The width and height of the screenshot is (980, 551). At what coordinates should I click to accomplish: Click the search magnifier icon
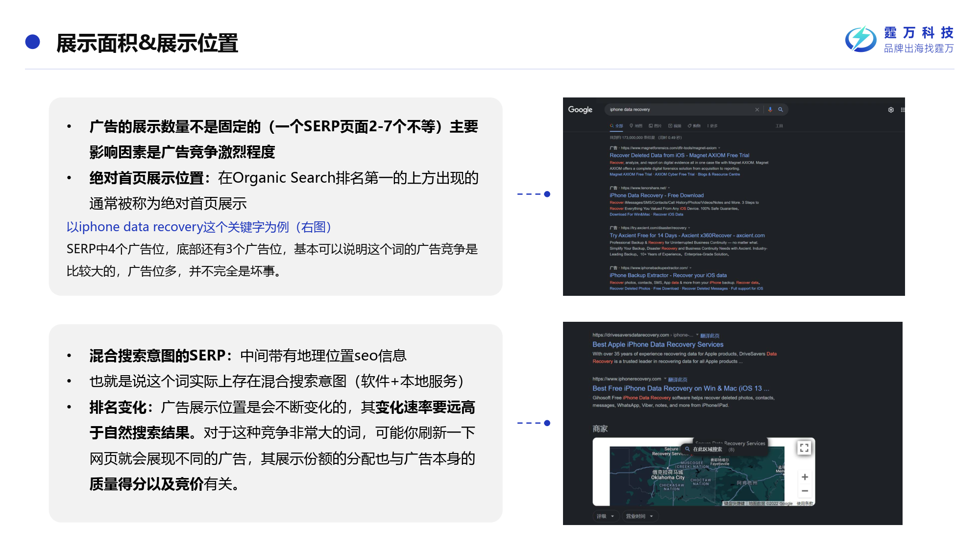point(781,110)
